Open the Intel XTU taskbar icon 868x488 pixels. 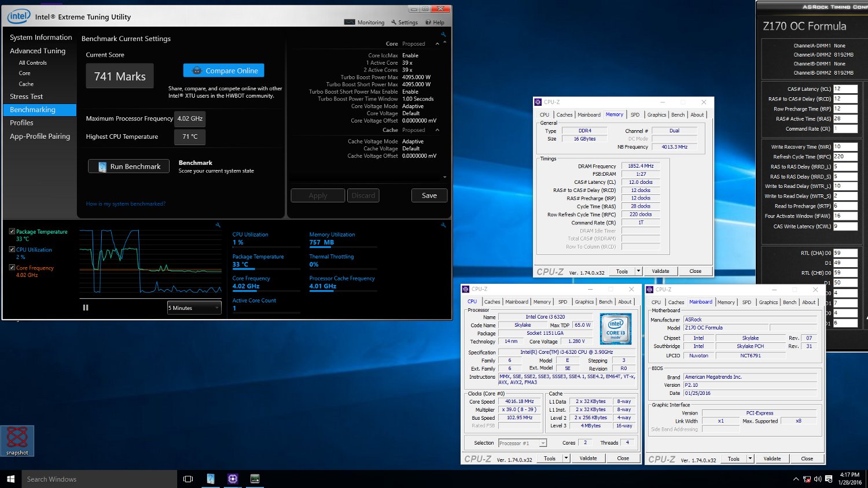click(x=211, y=479)
